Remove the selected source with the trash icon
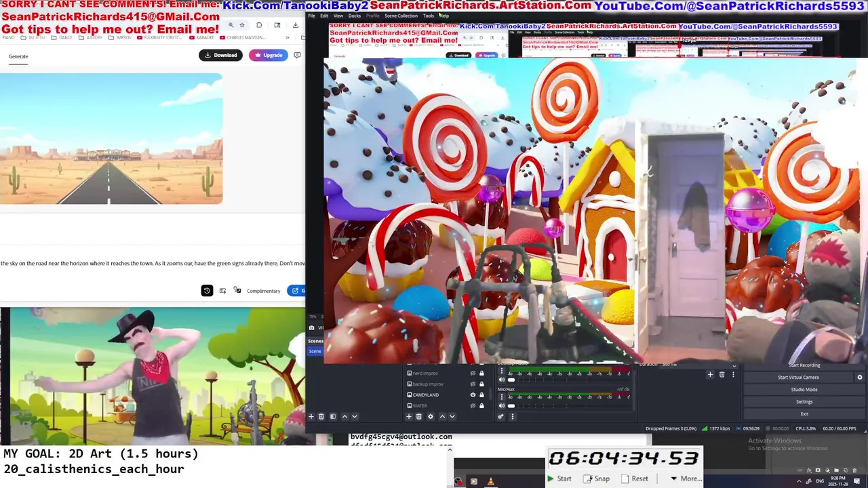Screen dimensions: 868x488 coord(419,417)
